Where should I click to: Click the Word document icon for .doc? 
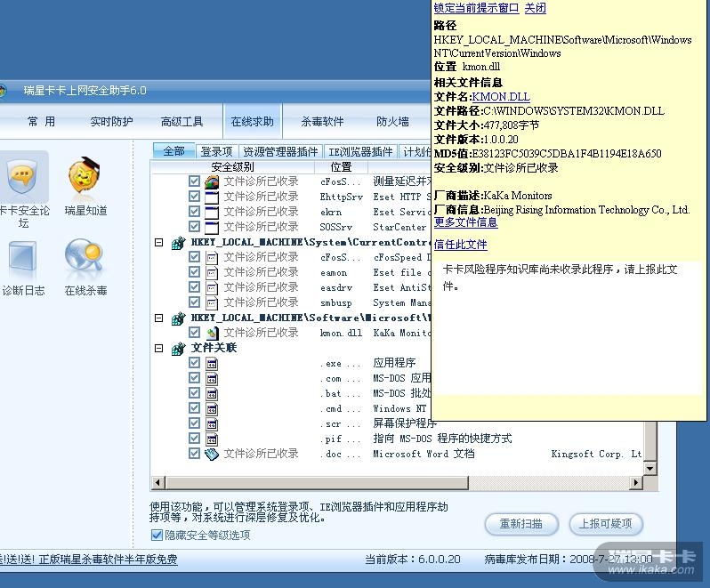tap(212, 454)
